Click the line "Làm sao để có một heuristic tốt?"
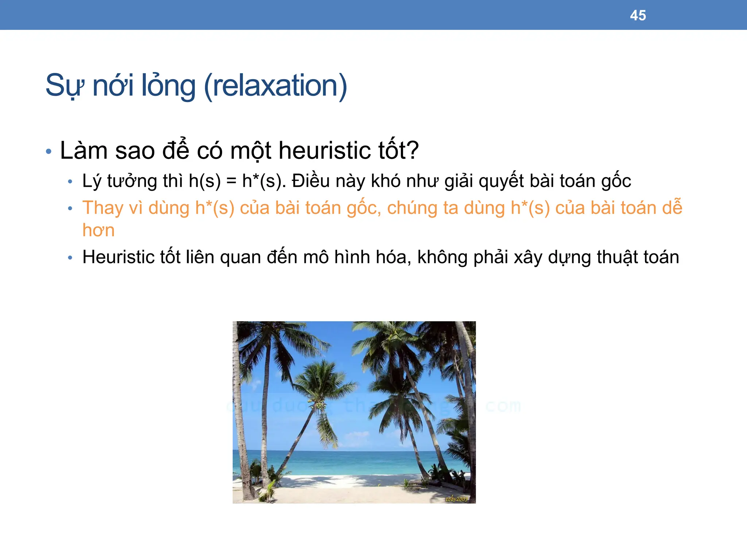 (239, 150)
